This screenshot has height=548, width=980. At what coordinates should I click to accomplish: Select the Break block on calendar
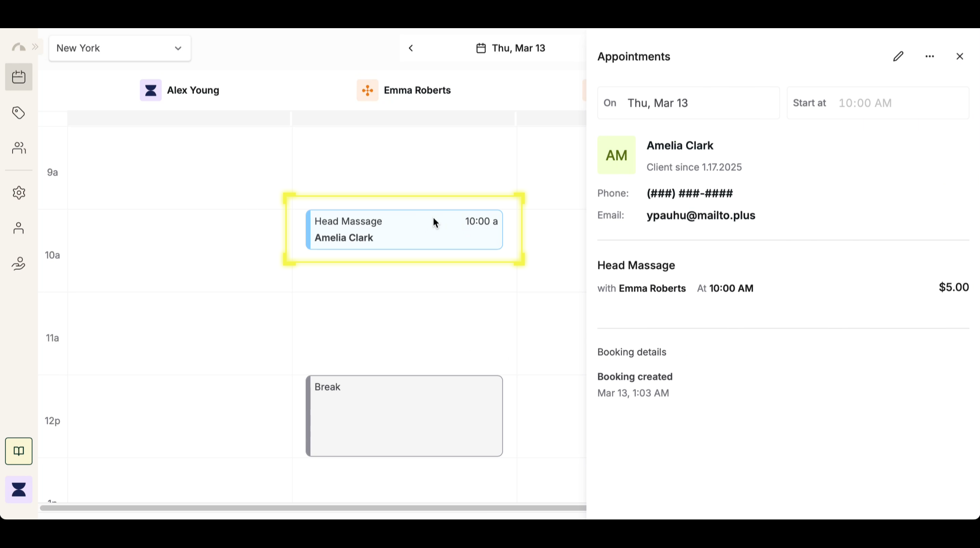point(404,416)
